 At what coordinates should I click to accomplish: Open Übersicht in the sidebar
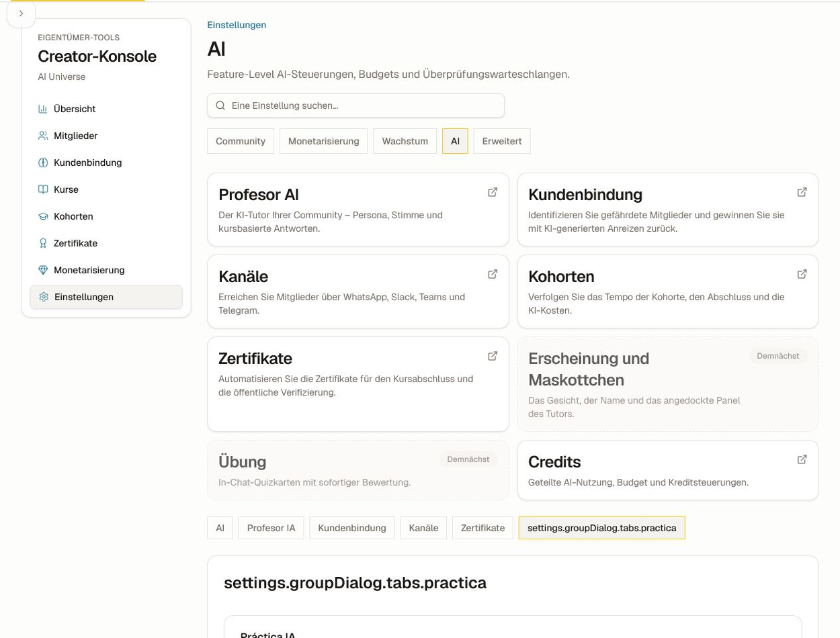[106, 109]
